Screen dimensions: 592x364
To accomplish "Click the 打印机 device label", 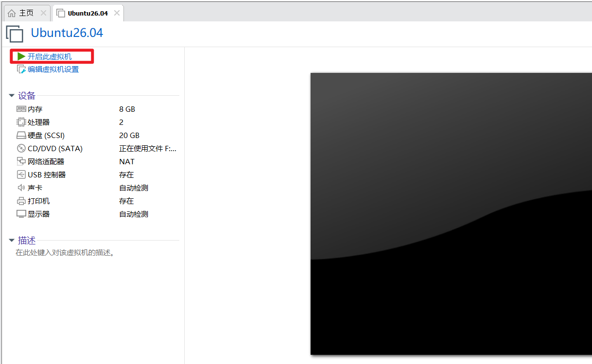I will click(x=39, y=201).
